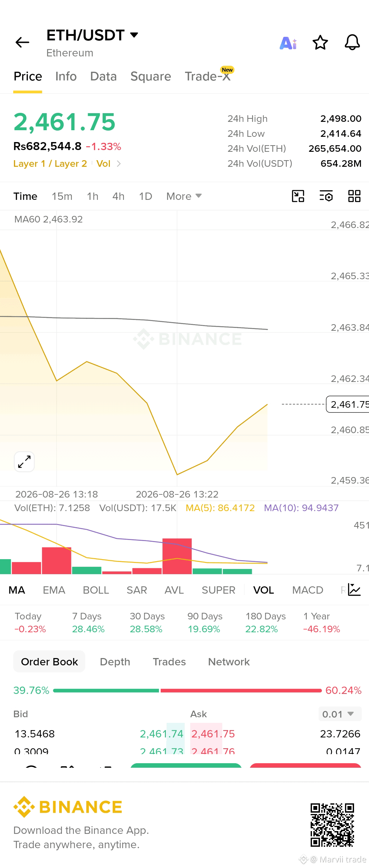Image resolution: width=369 pixels, height=868 pixels.
Task: Select the Time chart interval
Action: pos(25,196)
